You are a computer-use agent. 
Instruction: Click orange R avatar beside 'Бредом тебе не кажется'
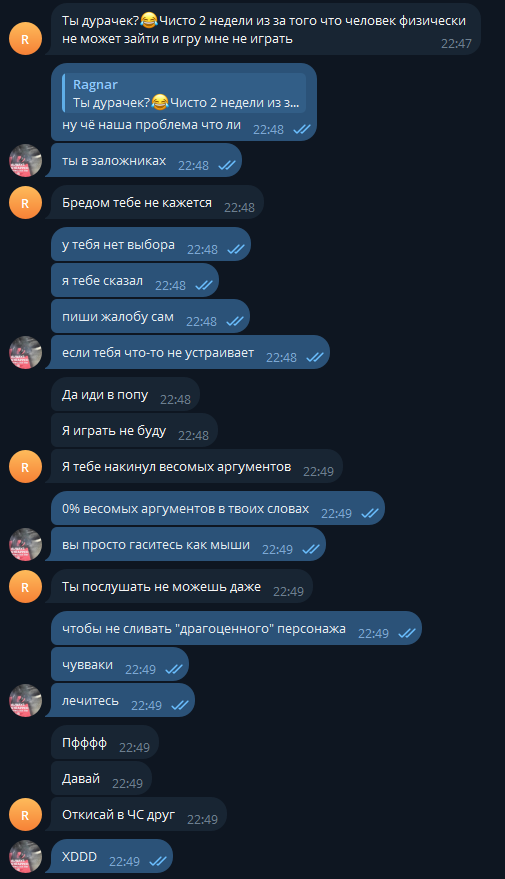(x=25, y=202)
